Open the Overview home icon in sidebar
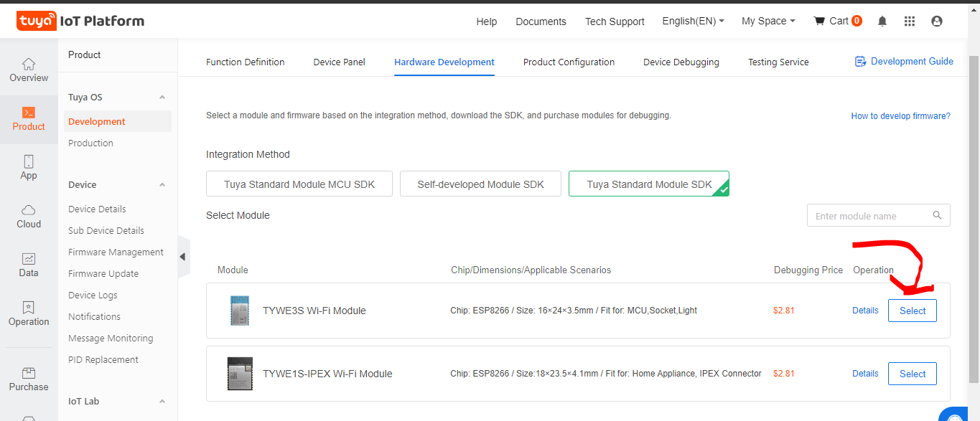This screenshot has width=980, height=421. pyautogui.click(x=29, y=64)
